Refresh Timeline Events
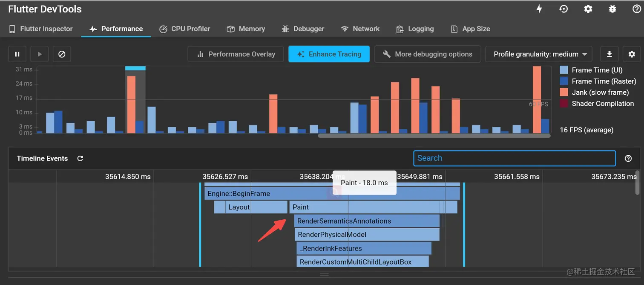The width and height of the screenshot is (644, 285). (x=80, y=158)
